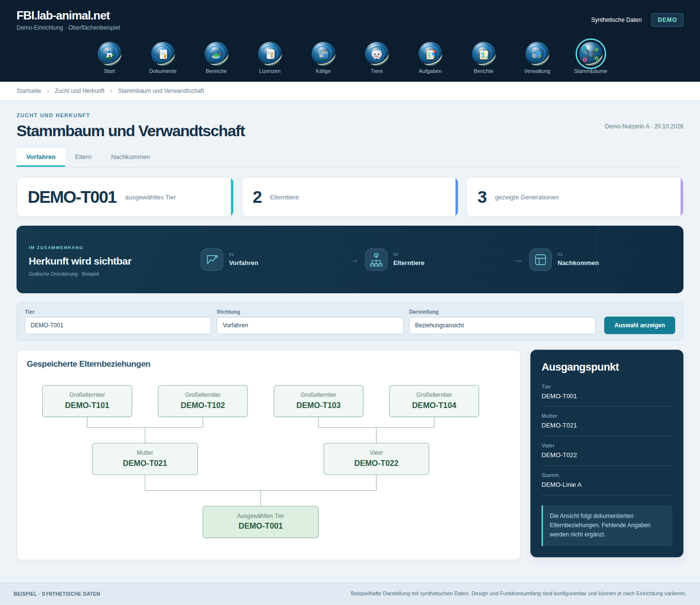The height and width of the screenshot is (605, 700).
Task: Select grandparent node DEMO-T102
Action: [203, 401]
